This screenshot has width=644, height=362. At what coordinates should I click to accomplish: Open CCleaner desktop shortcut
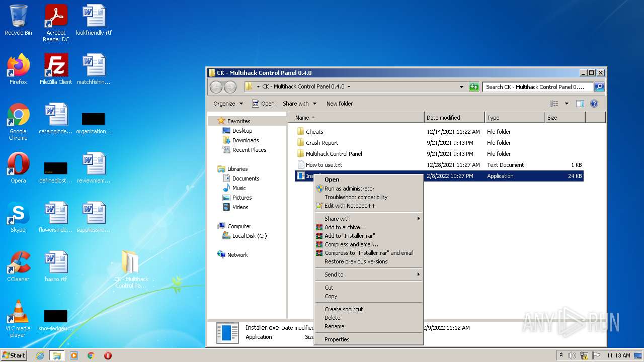(18, 266)
